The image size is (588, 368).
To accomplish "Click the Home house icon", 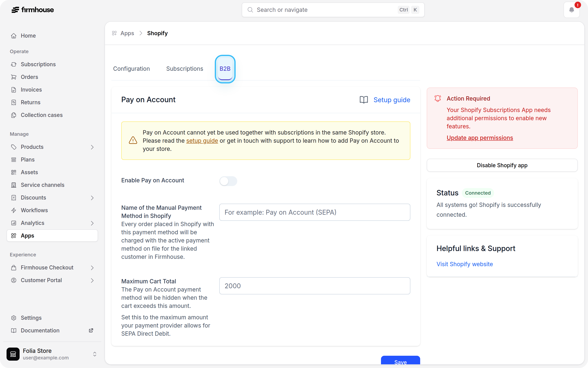I will point(14,36).
